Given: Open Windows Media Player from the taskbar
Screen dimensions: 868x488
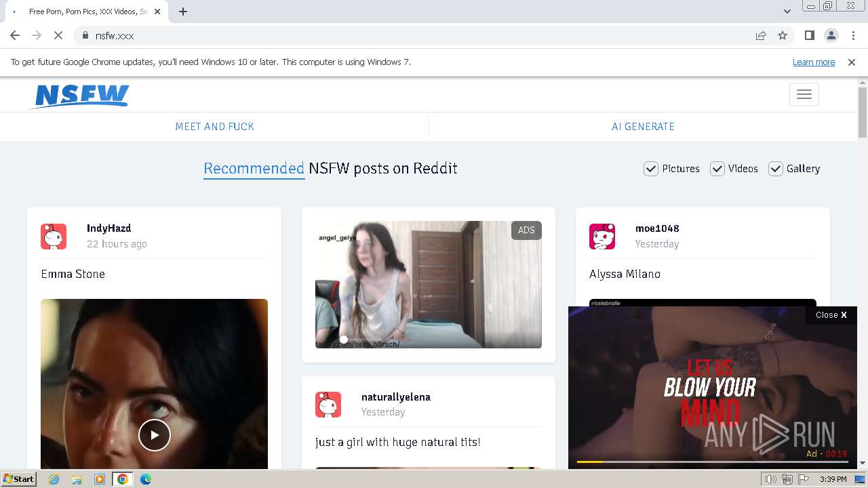Looking at the screenshot, I should [x=100, y=479].
